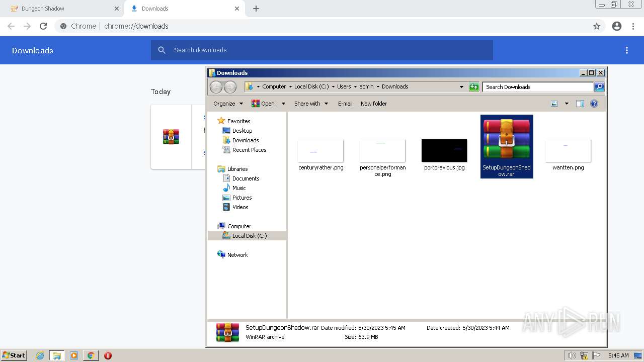
Task: Open Libraries in navigation pane
Action: (x=237, y=169)
